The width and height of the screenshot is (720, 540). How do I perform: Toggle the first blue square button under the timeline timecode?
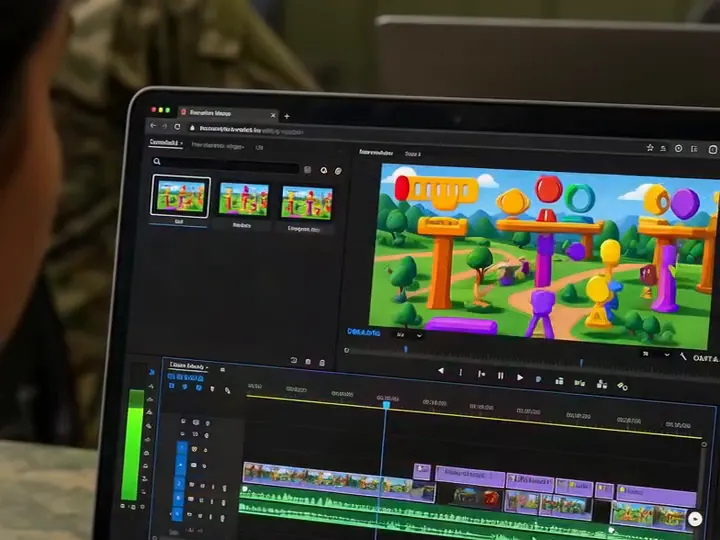[172, 386]
